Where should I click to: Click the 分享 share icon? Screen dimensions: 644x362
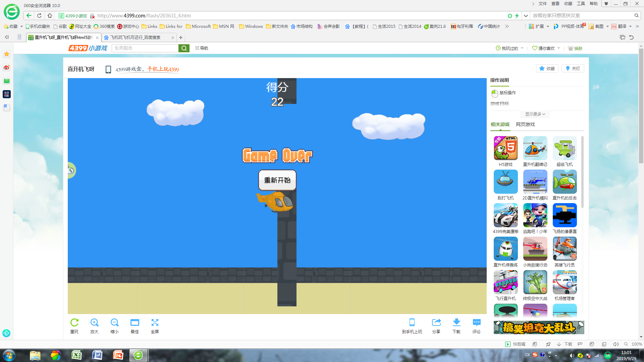pos(436,322)
